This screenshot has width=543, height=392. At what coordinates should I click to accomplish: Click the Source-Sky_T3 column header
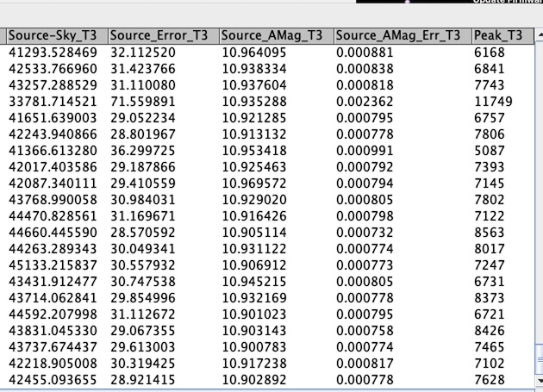pos(56,35)
